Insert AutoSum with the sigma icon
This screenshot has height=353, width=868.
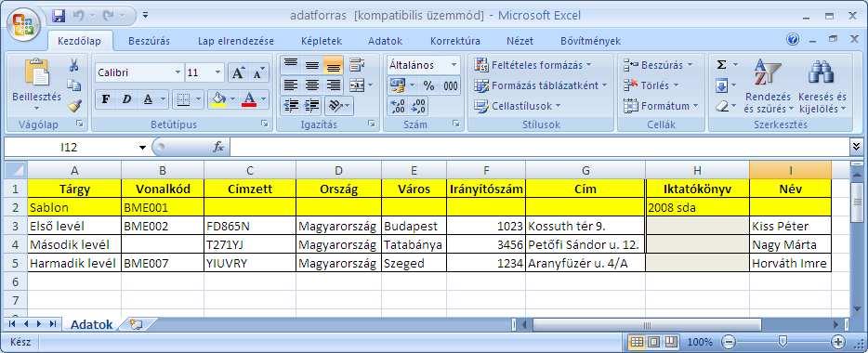click(722, 65)
